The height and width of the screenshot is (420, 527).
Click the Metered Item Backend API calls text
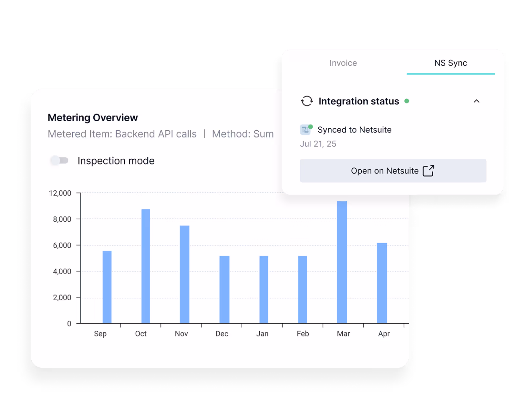122,134
